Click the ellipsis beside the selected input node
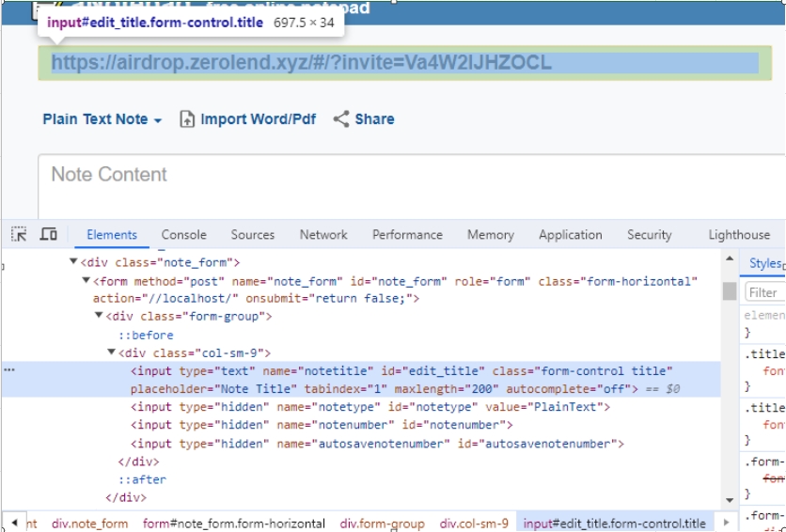Screen dimensions: 786x532 click(x=9, y=370)
